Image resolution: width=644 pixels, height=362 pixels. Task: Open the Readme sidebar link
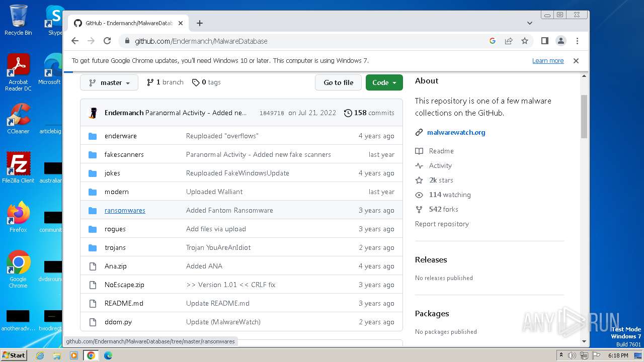[x=435, y=151]
